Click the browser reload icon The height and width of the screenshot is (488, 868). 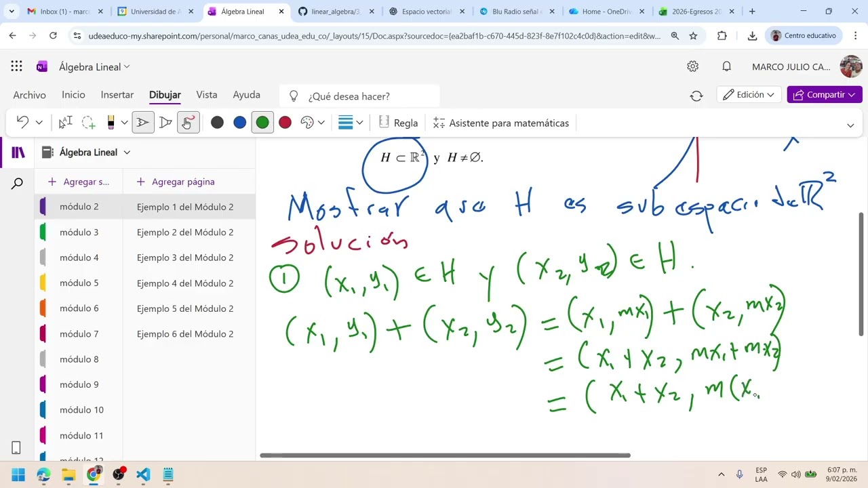point(53,36)
